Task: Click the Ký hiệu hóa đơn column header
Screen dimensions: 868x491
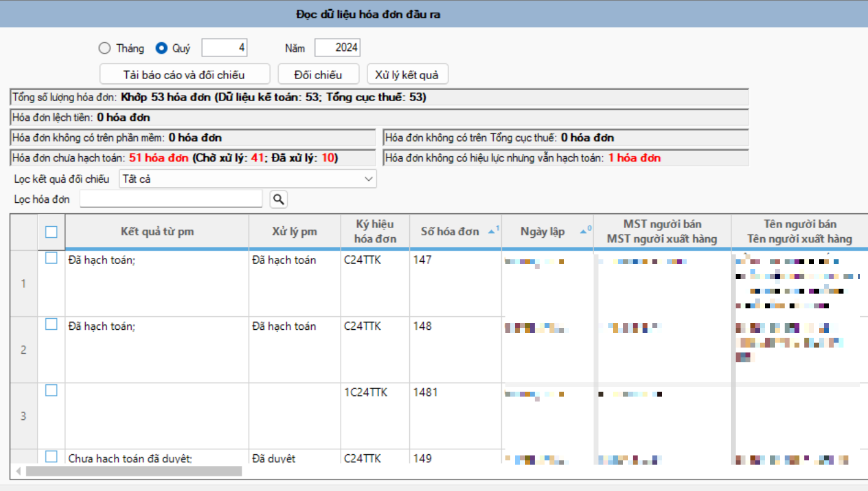Action: [375, 232]
